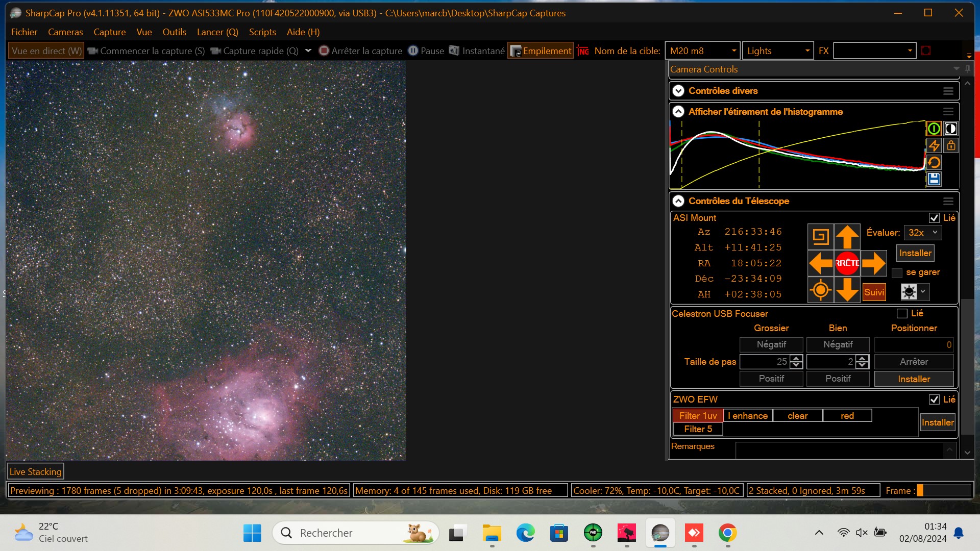980x551 pixels.
Task: Click red stop mount movement button
Action: (x=847, y=263)
